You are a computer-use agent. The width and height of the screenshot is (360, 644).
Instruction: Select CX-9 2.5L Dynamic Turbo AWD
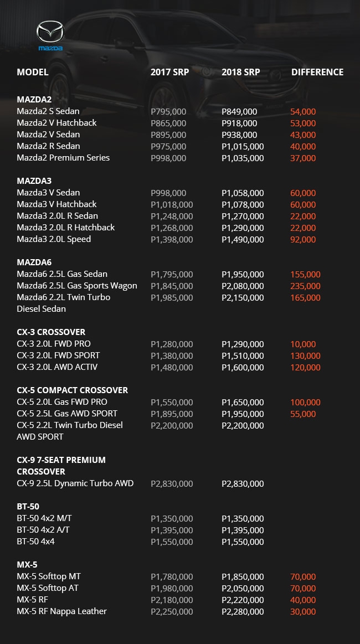(x=75, y=483)
